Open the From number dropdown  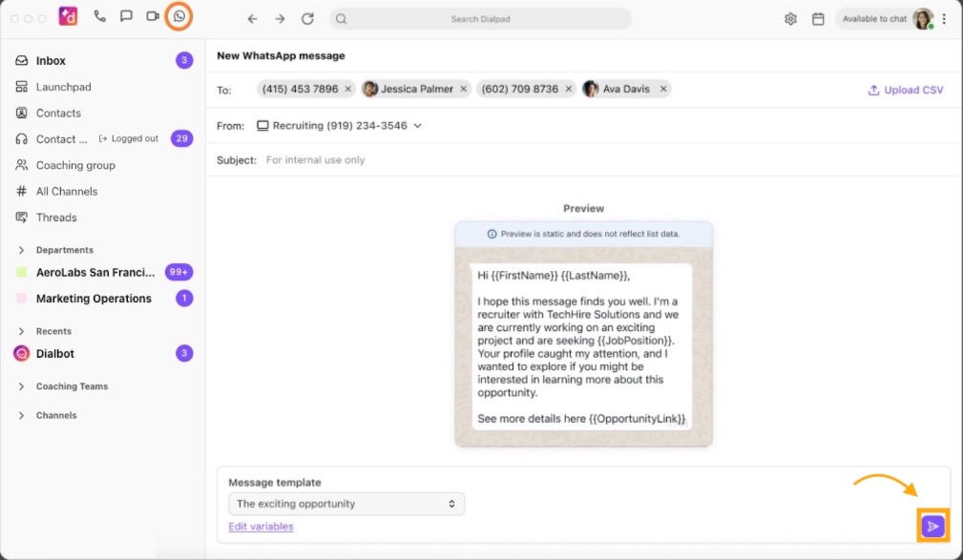339,126
